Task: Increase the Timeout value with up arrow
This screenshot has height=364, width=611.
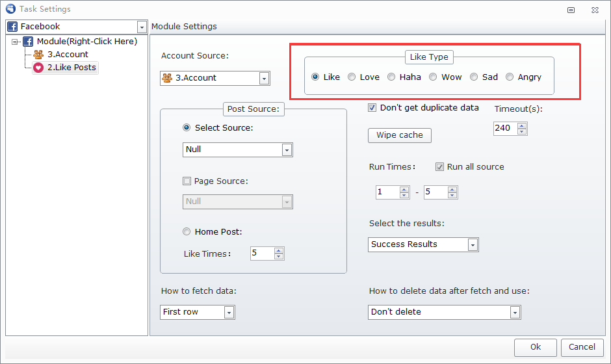Action: click(x=522, y=125)
